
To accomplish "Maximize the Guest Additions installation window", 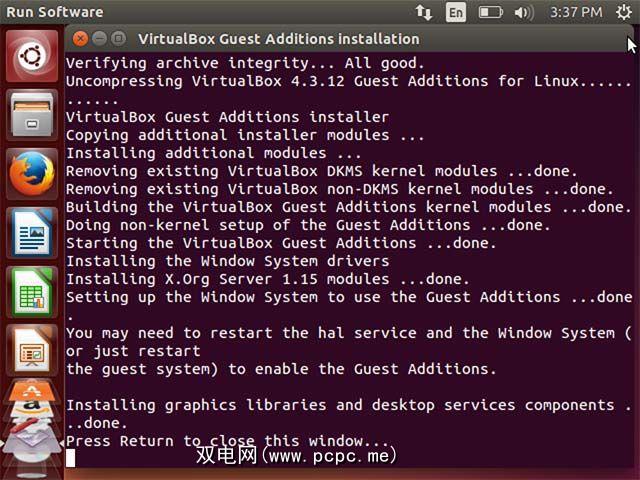I will [x=118, y=39].
